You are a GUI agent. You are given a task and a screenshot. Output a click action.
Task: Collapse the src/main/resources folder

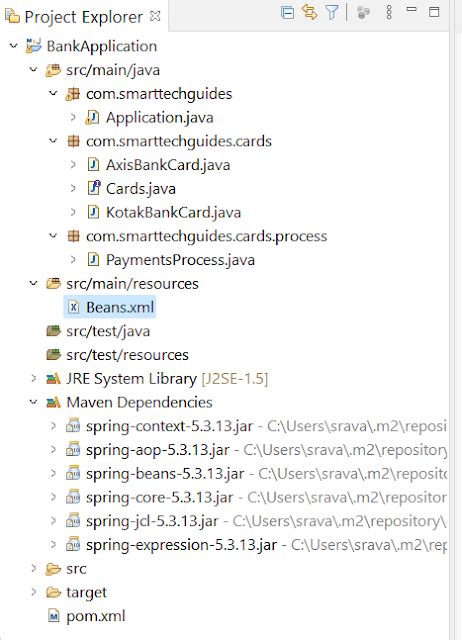coord(33,283)
